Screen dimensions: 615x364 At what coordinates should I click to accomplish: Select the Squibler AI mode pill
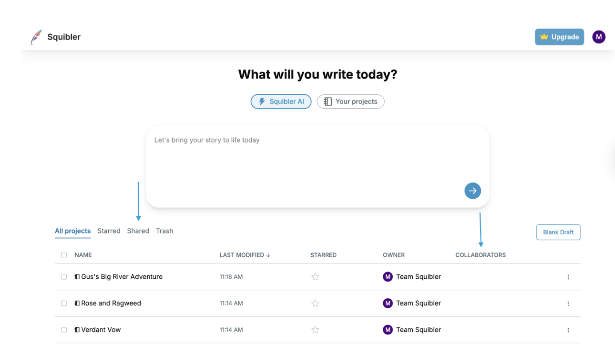[x=281, y=101]
